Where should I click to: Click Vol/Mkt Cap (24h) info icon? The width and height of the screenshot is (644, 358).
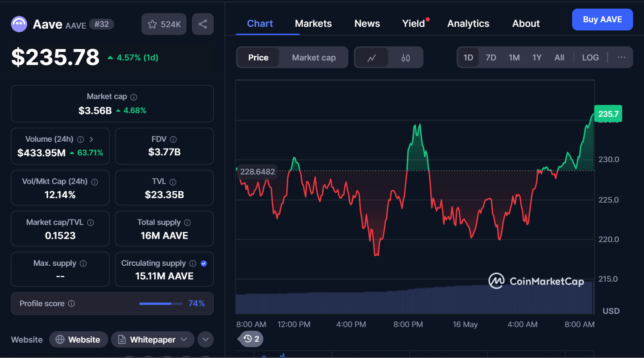(x=95, y=182)
